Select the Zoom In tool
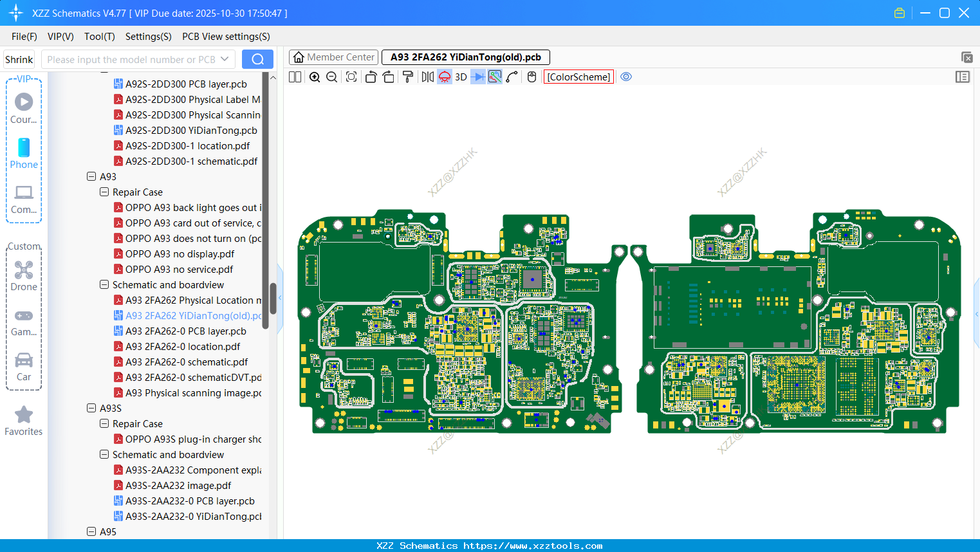The height and width of the screenshot is (552, 980). (x=315, y=77)
